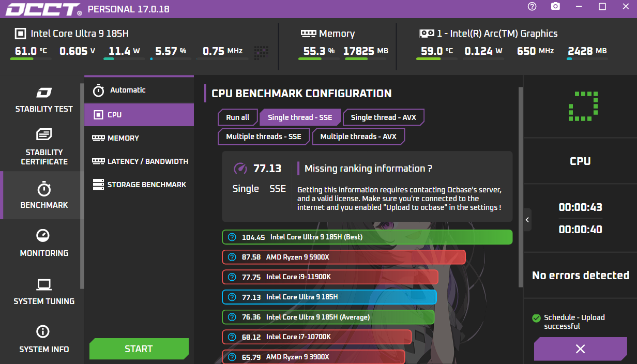
Task: Open the Stability Certificate section
Action: [44, 147]
